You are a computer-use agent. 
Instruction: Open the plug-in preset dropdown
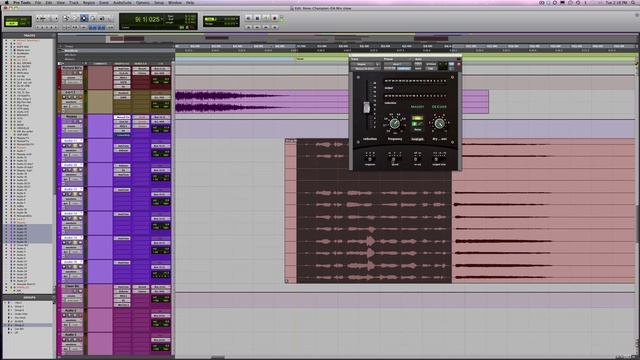pyautogui.click(x=398, y=64)
